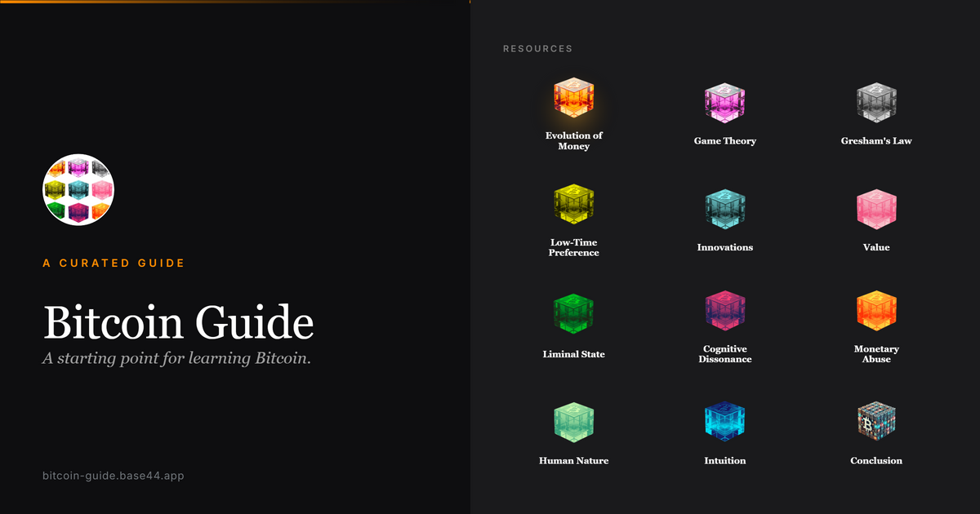Open the orange Evolution of Money cube
Viewport: 980px width, 514px height.
pyautogui.click(x=574, y=101)
